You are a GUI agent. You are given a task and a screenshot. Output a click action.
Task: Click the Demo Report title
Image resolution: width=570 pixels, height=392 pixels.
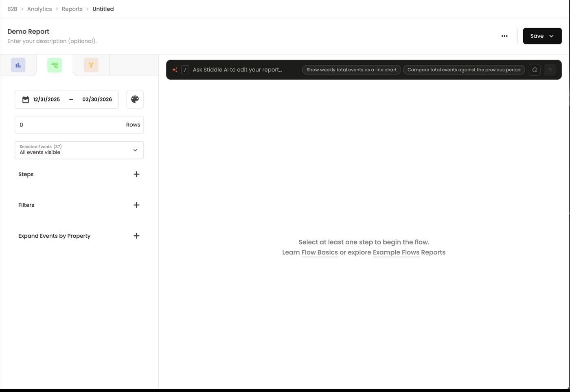(x=28, y=32)
